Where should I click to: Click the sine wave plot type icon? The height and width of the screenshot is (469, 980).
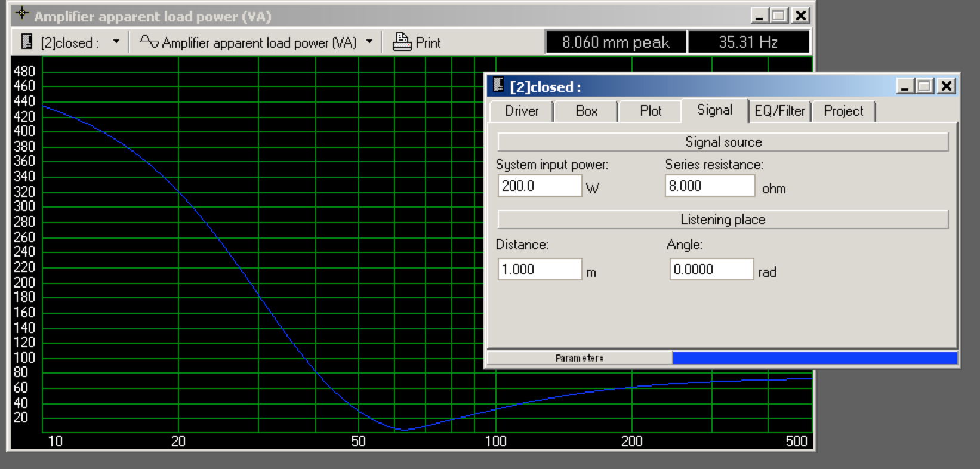pyautogui.click(x=149, y=41)
